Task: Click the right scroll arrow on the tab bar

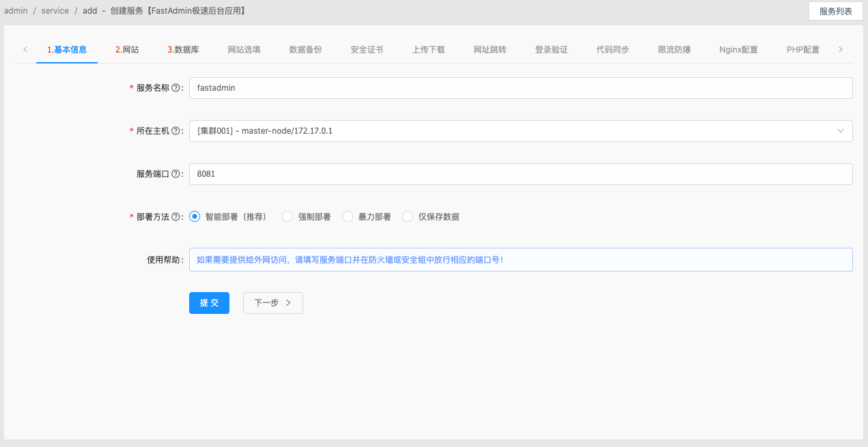Action: (841, 48)
